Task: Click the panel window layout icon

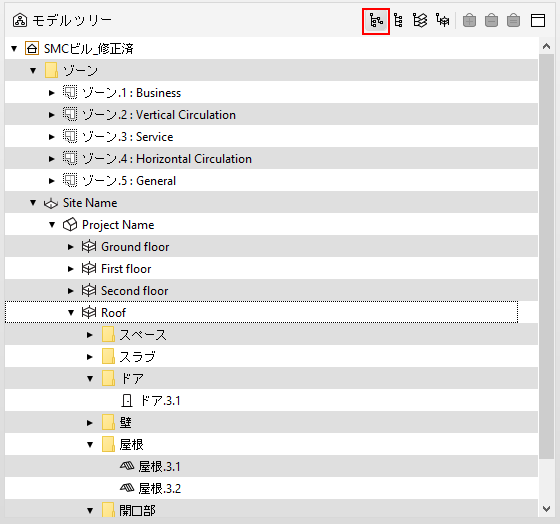Action: point(538,21)
